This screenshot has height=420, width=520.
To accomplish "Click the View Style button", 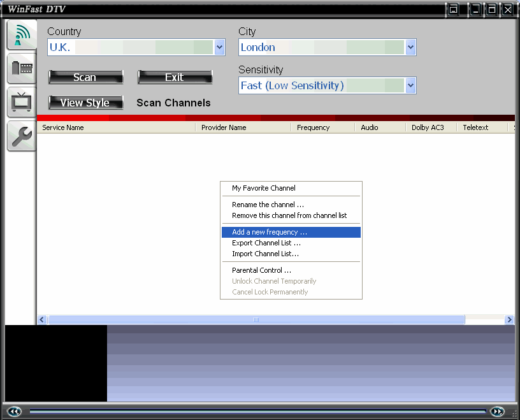I will [86, 103].
